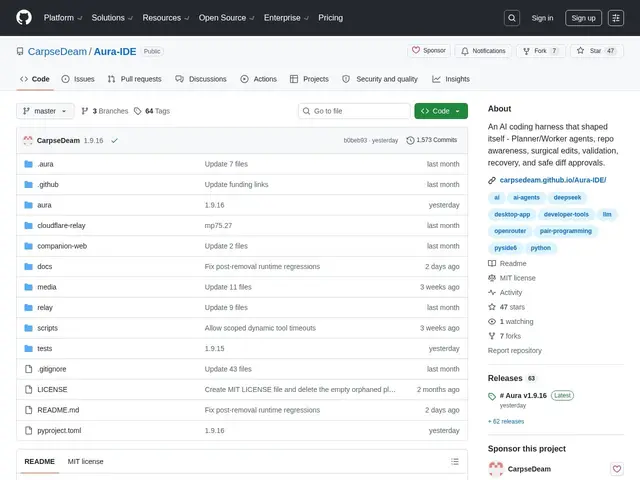Switch to the MIT license tab
Viewport: 640px width, 480px height.
[85, 462]
